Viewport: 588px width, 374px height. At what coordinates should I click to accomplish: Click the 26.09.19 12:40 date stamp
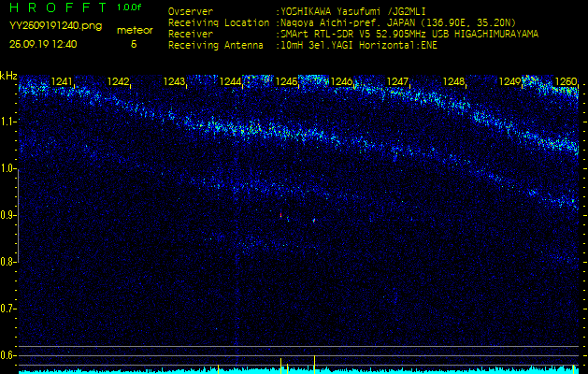43,43
